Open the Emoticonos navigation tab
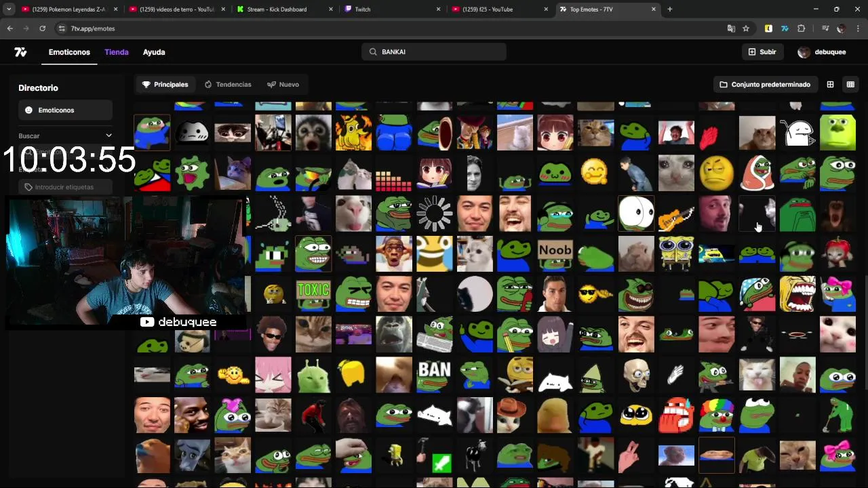The height and width of the screenshot is (488, 868). coord(69,52)
